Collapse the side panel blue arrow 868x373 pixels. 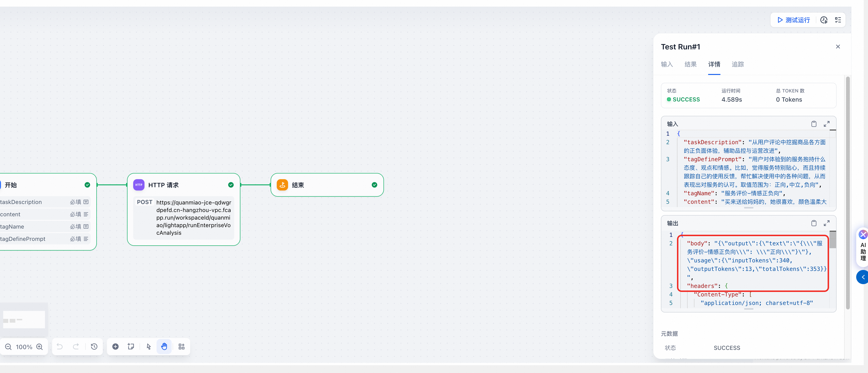tap(863, 277)
